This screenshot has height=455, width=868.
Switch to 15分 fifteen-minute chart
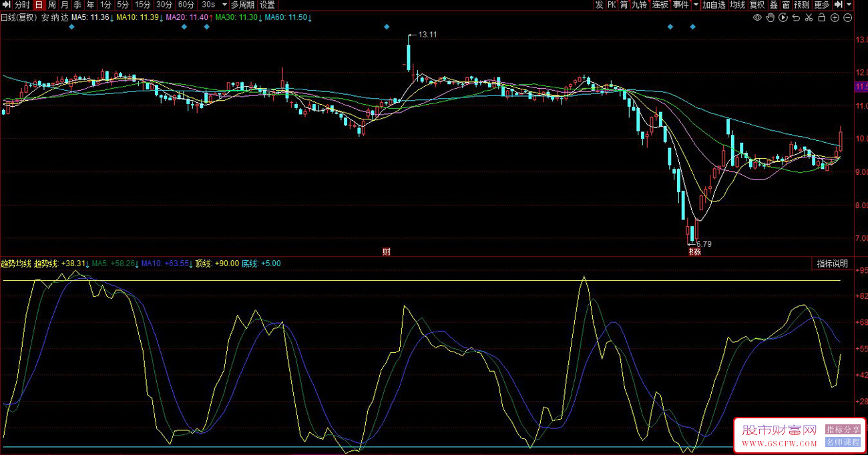click(x=143, y=5)
